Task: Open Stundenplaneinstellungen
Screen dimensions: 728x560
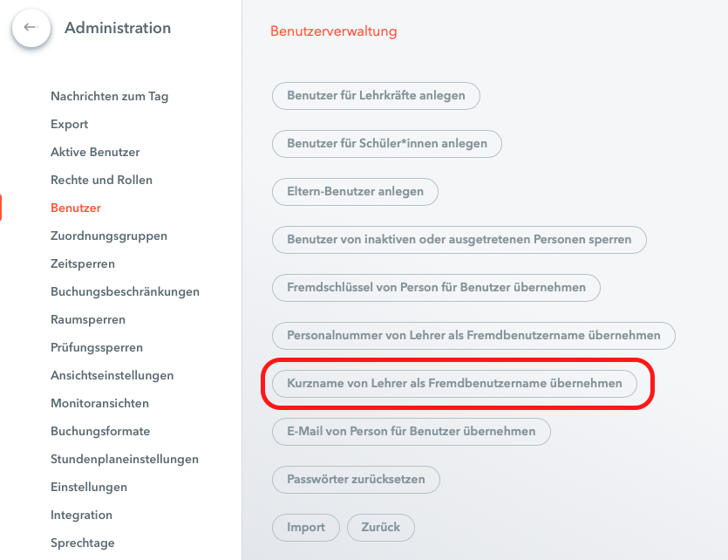Action: (125, 459)
